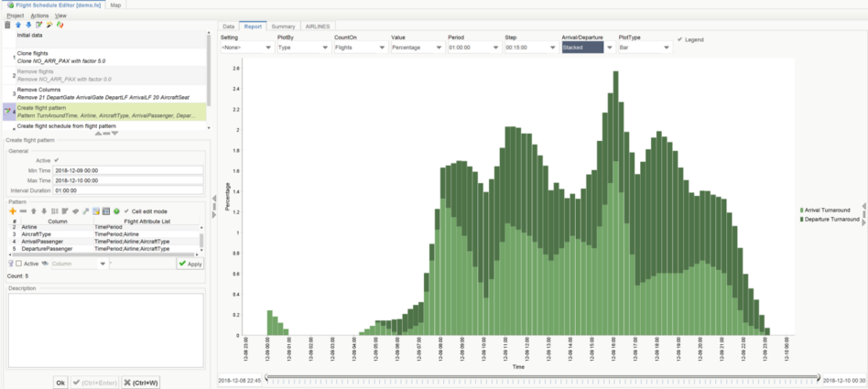Open the PlotBy Type dropdown

coord(301,48)
